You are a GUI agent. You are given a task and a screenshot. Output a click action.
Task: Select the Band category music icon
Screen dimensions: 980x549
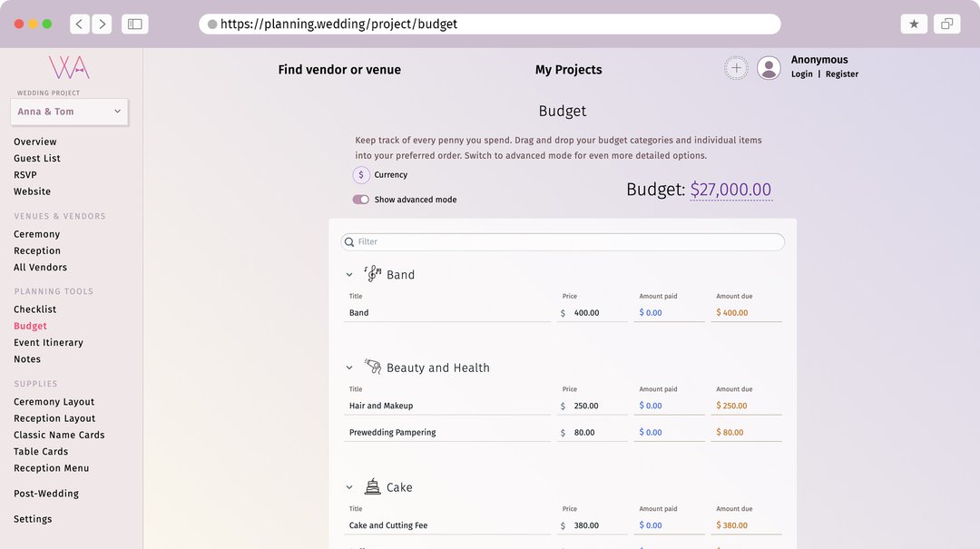372,272
